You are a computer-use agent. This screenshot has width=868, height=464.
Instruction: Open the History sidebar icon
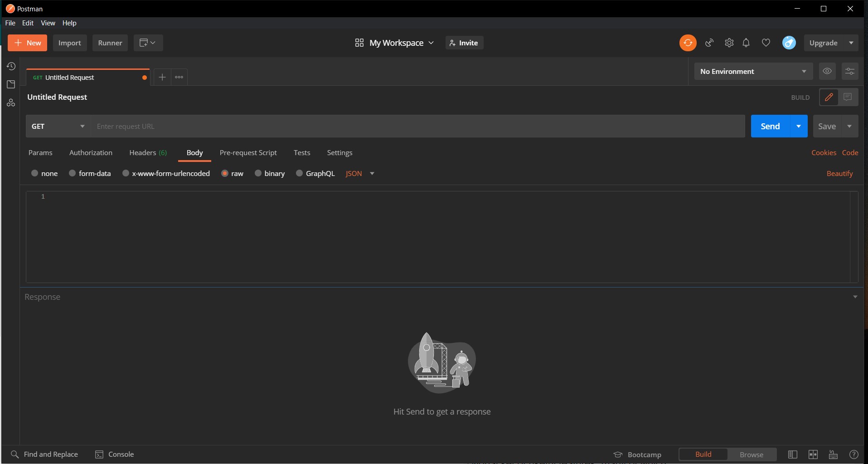(11, 66)
